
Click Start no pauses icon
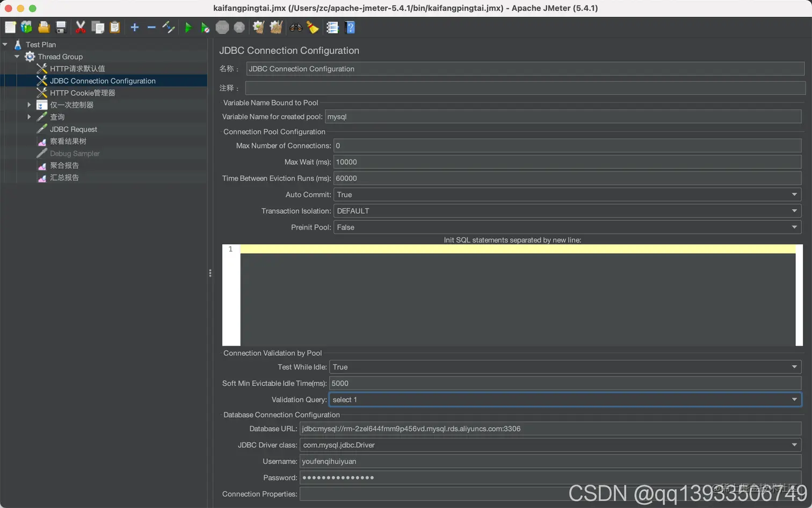coord(205,27)
